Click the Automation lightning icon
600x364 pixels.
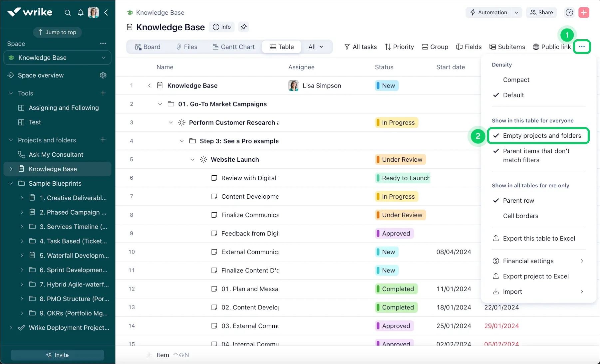(x=473, y=12)
